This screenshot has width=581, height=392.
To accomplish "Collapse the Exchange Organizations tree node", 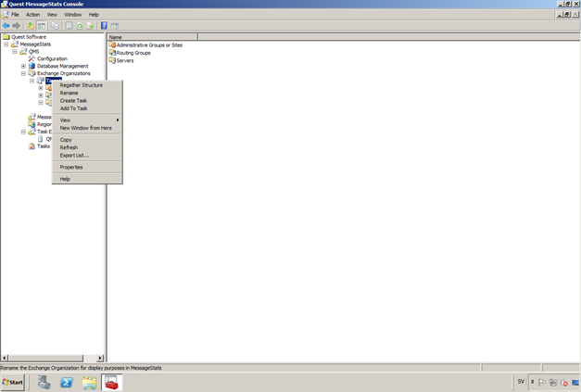I will [23, 73].
